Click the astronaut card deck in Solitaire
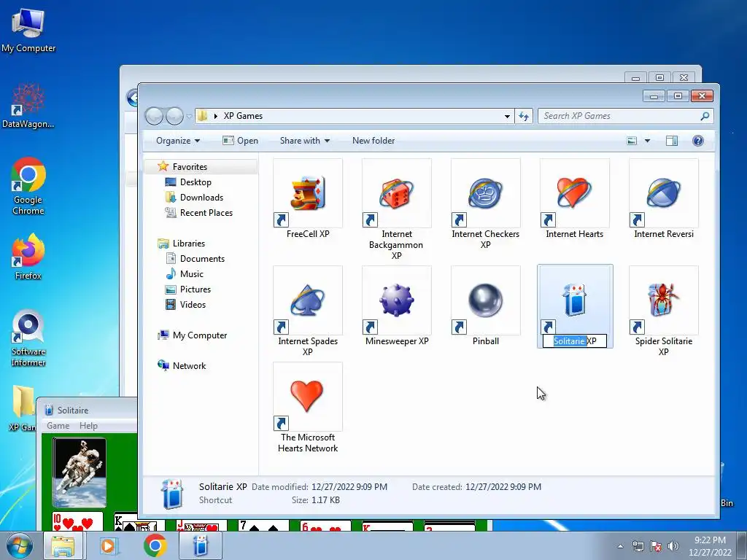 [79, 472]
